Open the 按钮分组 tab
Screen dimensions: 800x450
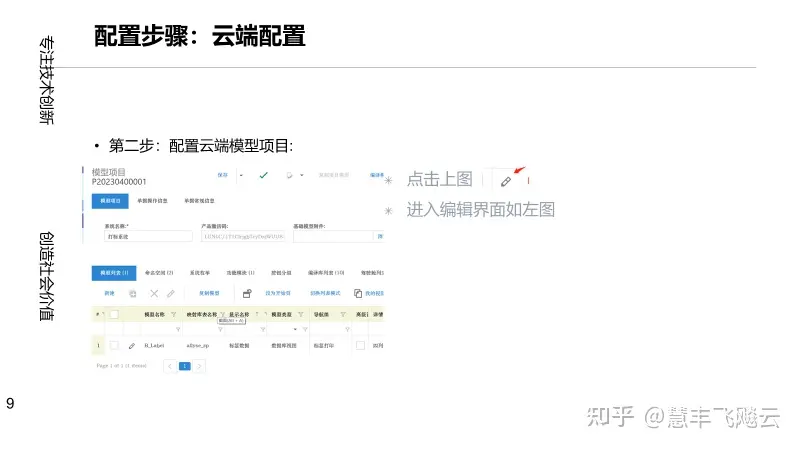tap(281, 273)
